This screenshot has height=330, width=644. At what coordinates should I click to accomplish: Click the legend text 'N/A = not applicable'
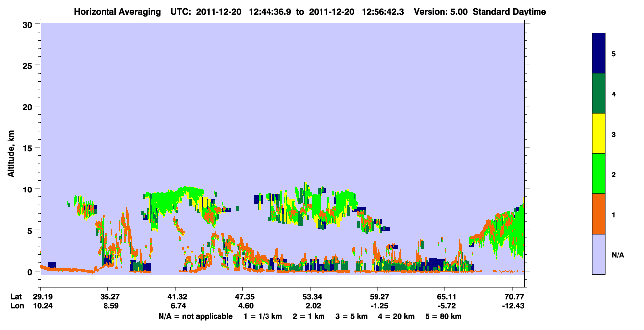click(195, 316)
